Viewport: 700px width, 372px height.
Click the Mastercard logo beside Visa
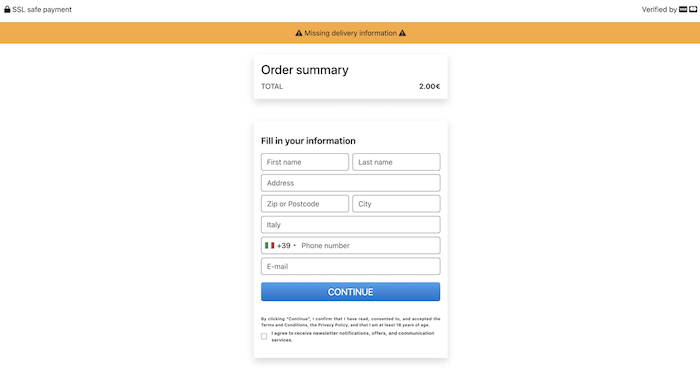coord(693,9)
